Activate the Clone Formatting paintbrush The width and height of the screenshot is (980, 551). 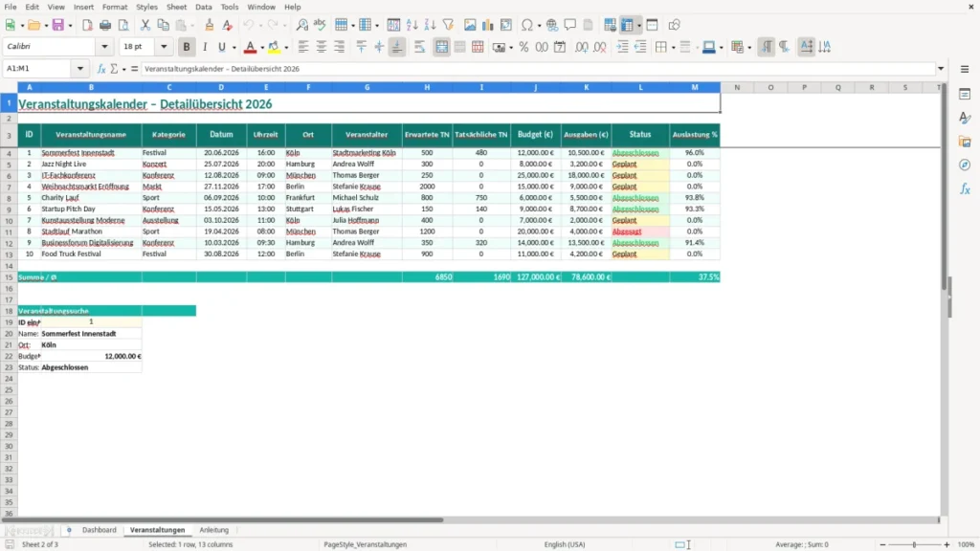[x=210, y=25]
